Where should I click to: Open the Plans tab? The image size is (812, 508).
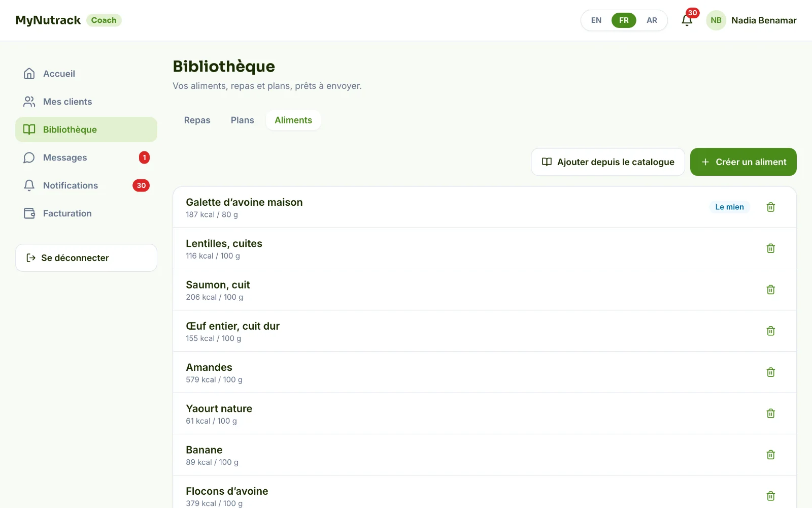click(242, 120)
